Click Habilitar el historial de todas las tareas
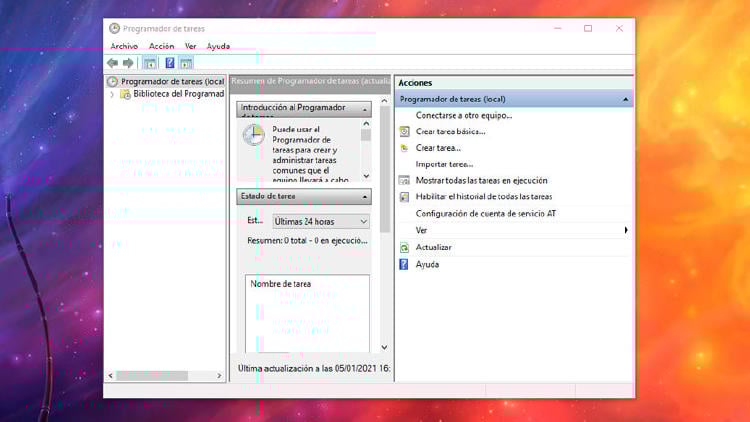The height and width of the screenshot is (422, 750). (483, 197)
